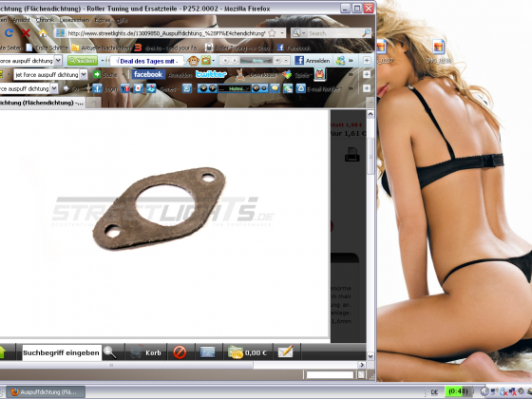The width and height of the screenshot is (532, 399).
Task: Open the monkey face toolbar icon
Action: [x=193, y=61]
